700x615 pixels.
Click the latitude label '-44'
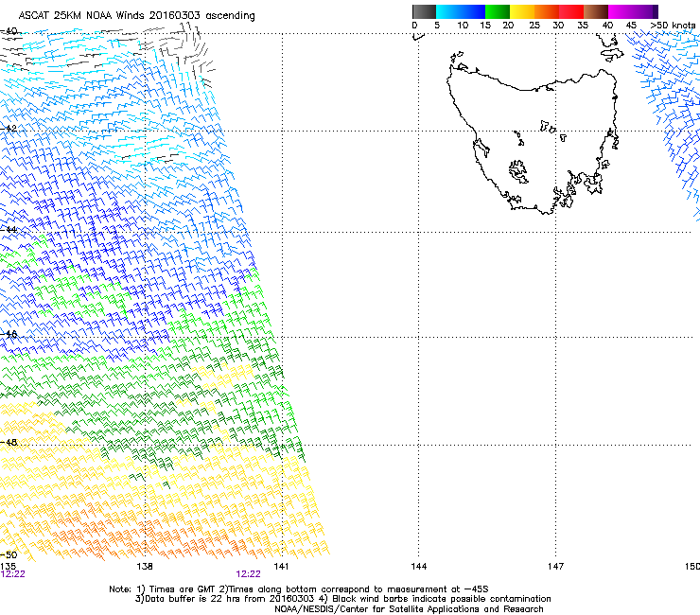(x=9, y=229)
